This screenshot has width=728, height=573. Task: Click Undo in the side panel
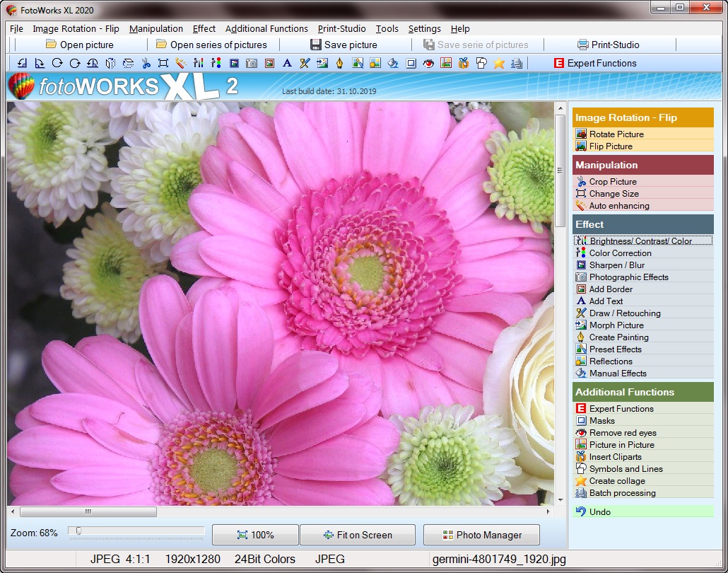[643, 511]
